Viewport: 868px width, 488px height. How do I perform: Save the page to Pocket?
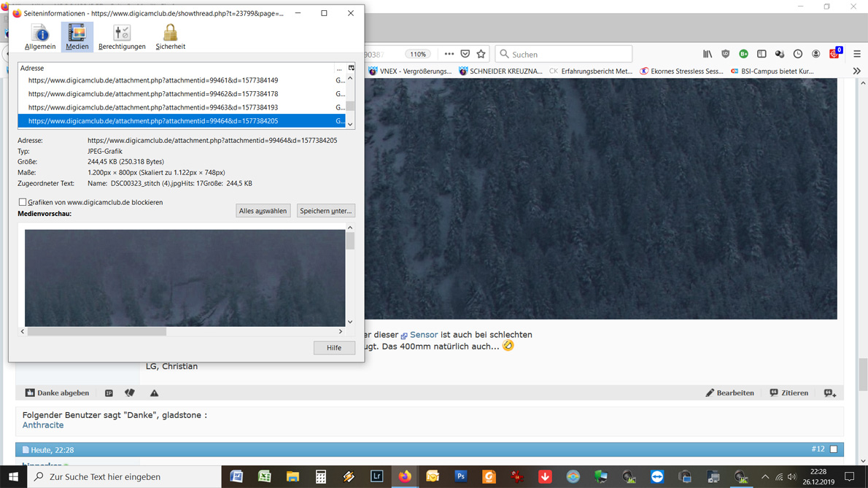465,54
